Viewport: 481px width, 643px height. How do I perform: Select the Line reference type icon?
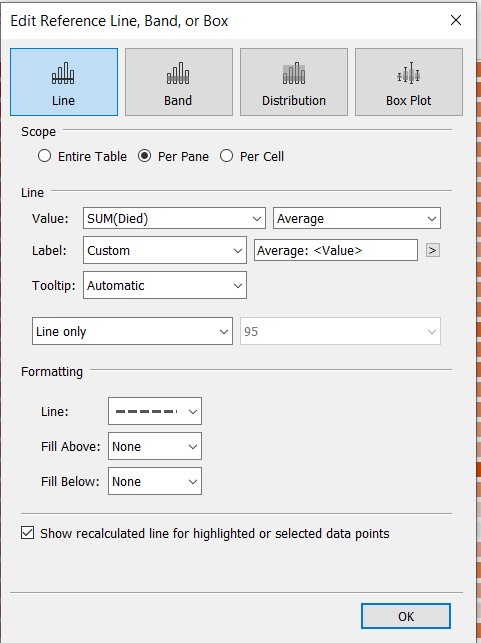63,74
